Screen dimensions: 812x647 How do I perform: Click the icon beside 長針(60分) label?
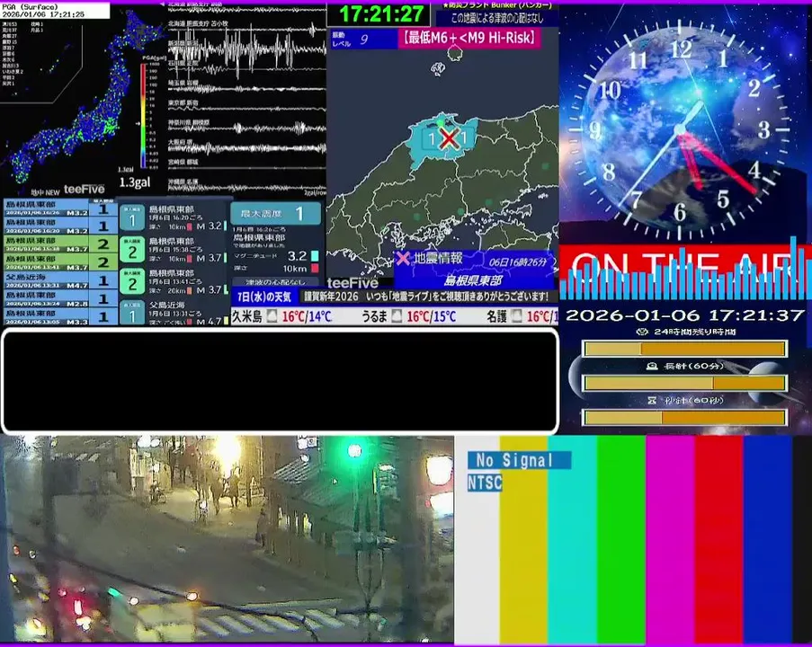coord(652,366)
